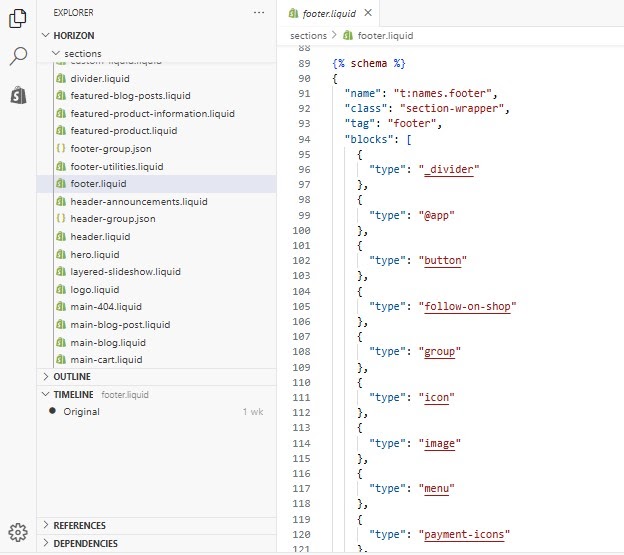Click the "section-wrapper" class value

(x=452, y=109)
